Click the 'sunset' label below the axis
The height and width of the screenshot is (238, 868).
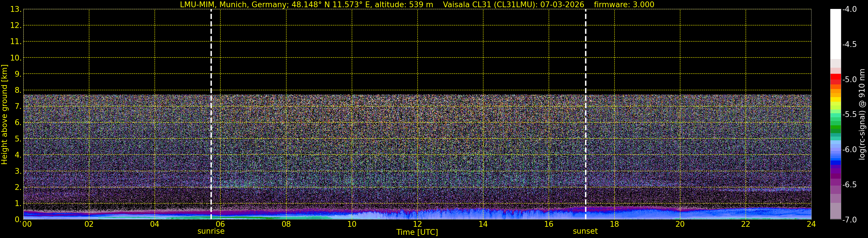coord(585,231)
